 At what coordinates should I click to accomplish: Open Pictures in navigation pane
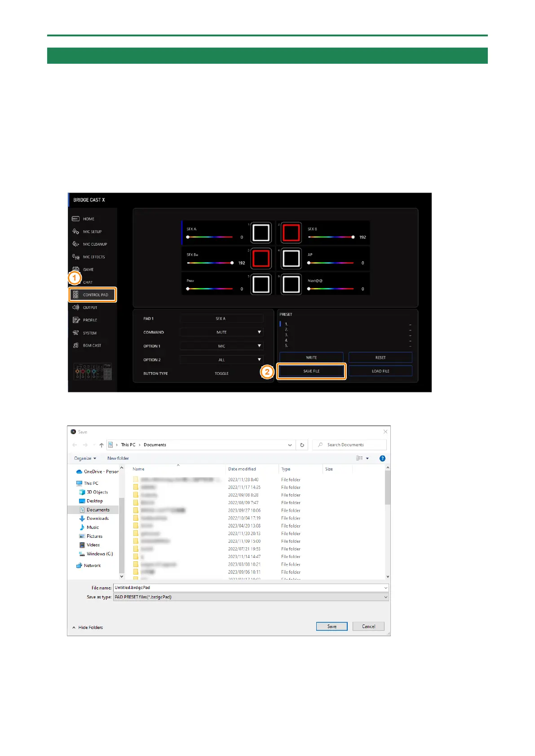91,536
